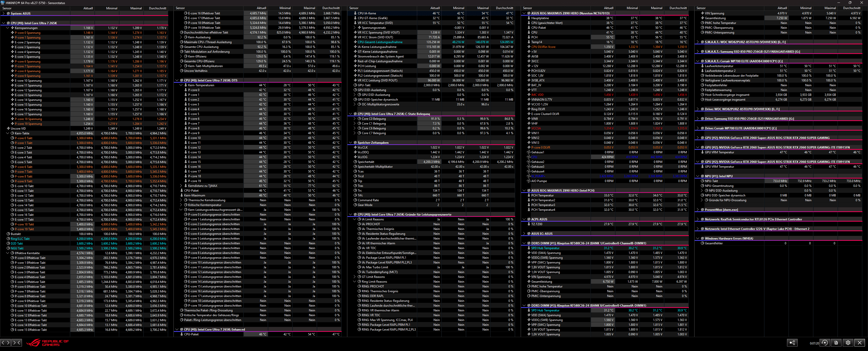Screen dimensions: 868x351
Task: Click the 0:07:20 elapsed timer
Action: (814, 343)
